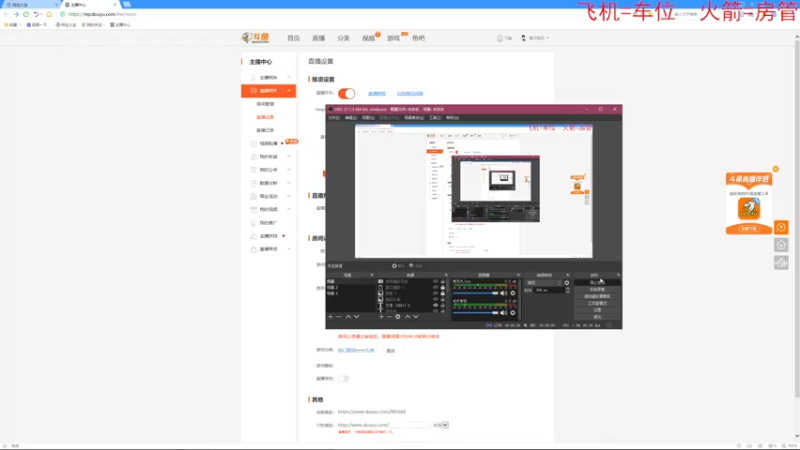Image resolution: width=800 pixels, height=450 pixels.
Task: Open settings gear for 台式音频 channel
Action: point(513,313)
